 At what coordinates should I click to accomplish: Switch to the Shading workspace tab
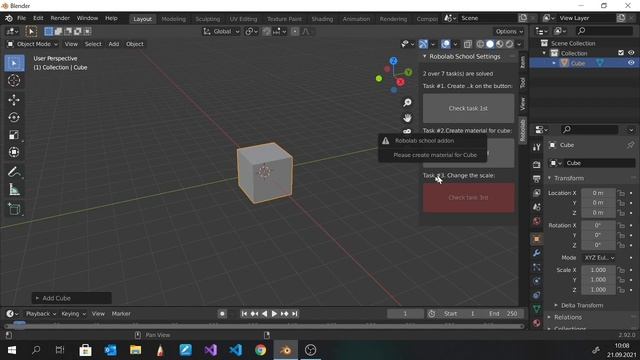[322, 19]
